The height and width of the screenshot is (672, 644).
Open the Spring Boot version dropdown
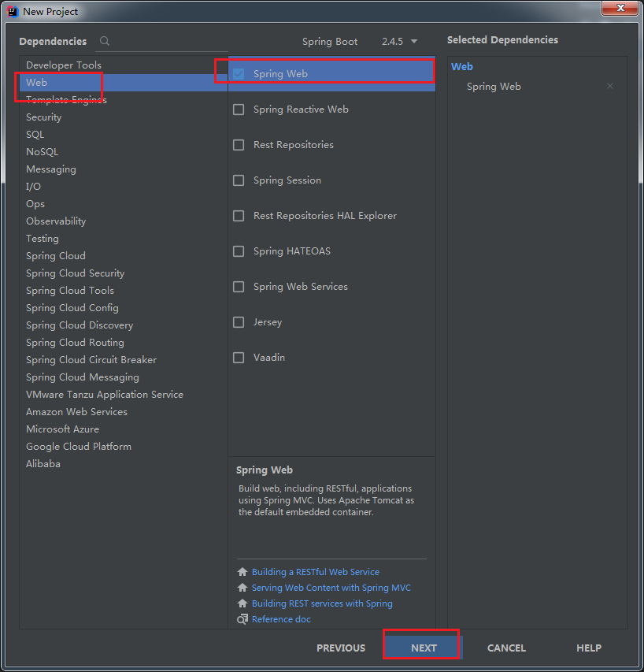(399, 42)
